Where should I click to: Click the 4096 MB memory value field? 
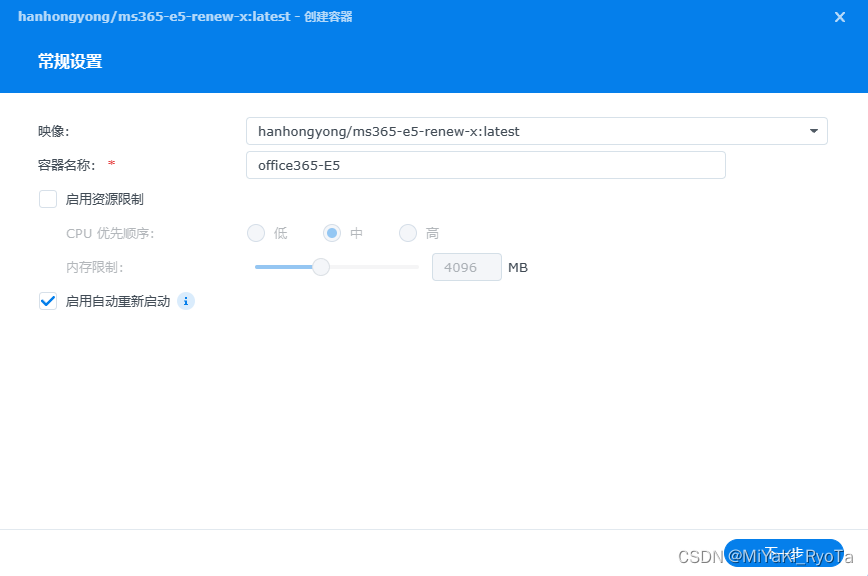467,267
